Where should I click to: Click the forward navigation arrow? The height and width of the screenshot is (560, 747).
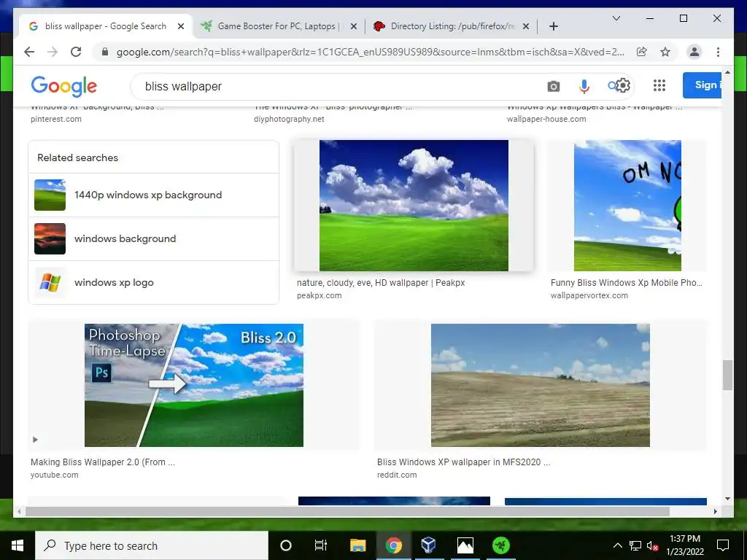tap(53, 52)
